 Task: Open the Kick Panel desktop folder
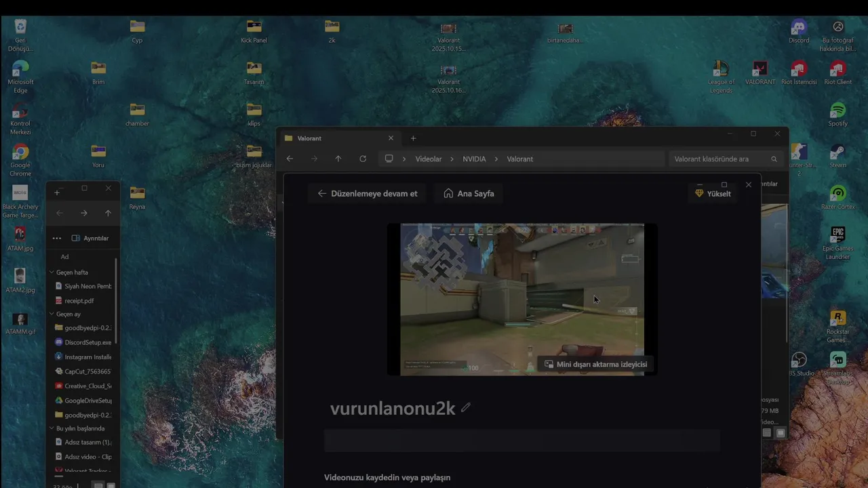point(254,30)
